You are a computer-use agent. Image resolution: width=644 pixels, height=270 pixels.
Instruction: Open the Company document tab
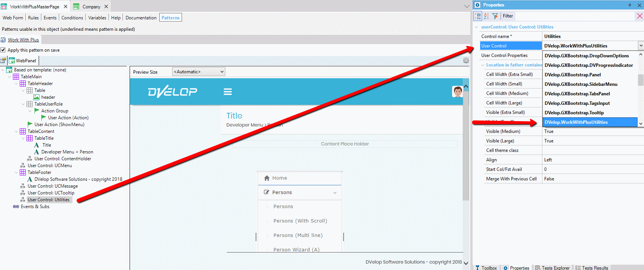click(x=91, y=7)
